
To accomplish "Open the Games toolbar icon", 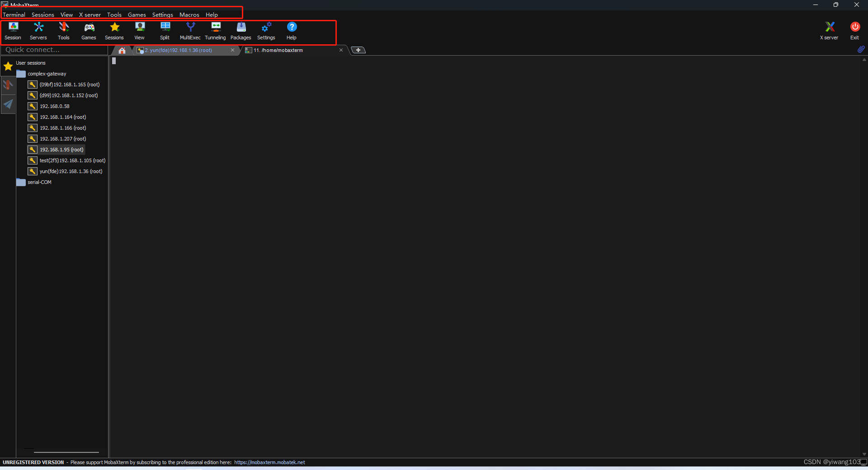I will pos(89,31).
